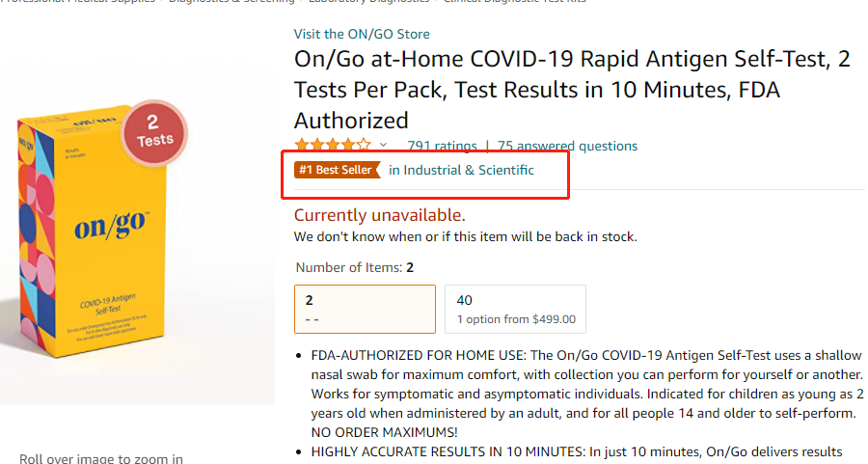868x464 pixels.
Task: Click the star rating icons
Action: pos(333,146)
